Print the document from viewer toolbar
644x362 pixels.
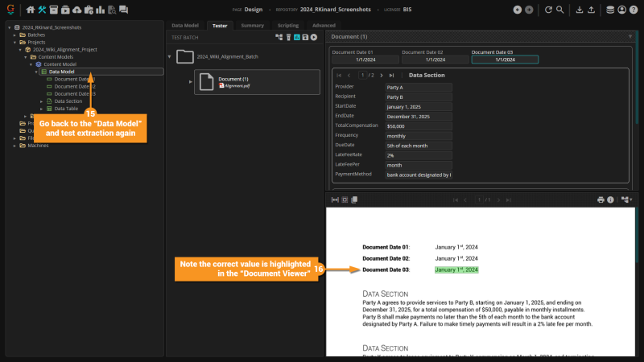pyautogui.click(x=601, y=200)
